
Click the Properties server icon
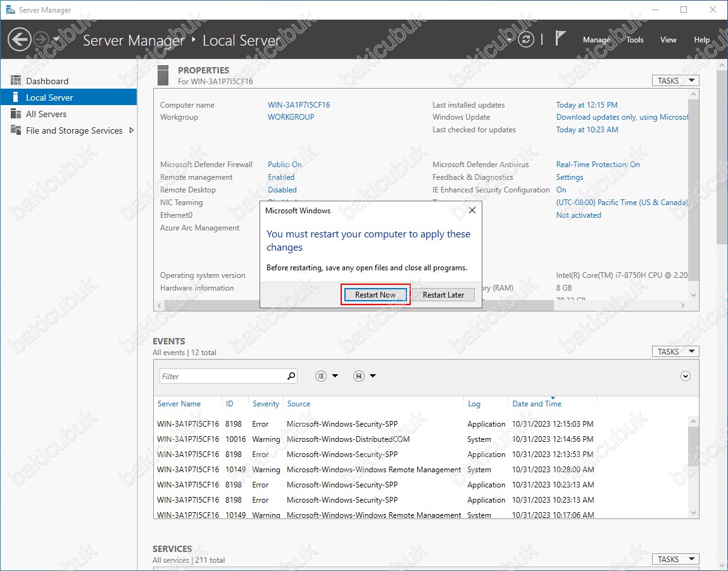coord(163,75)
